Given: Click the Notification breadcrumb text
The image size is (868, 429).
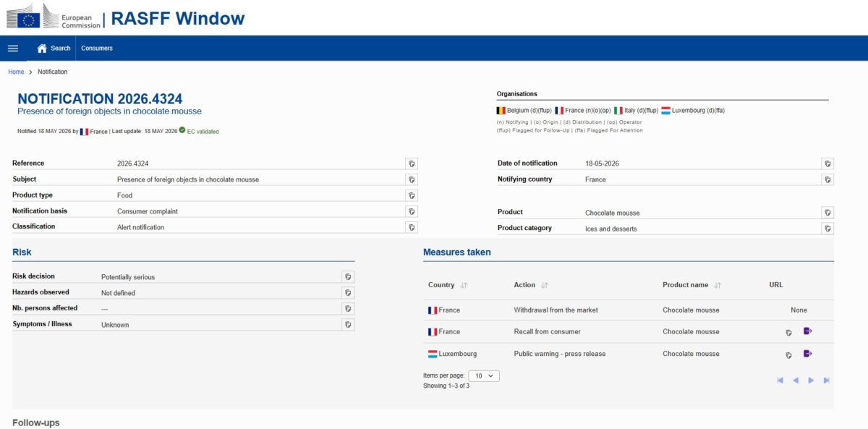Looking at the screenshot, I should coord(52,72).
